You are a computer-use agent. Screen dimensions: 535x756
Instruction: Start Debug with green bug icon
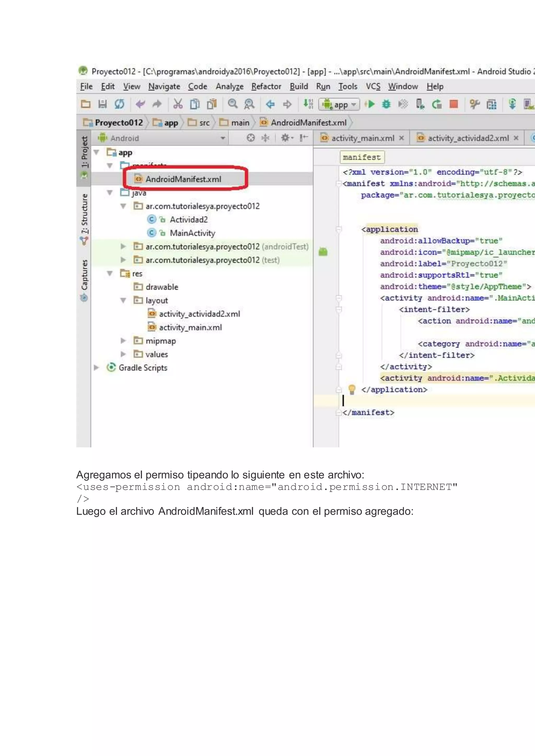coord(386,104)
